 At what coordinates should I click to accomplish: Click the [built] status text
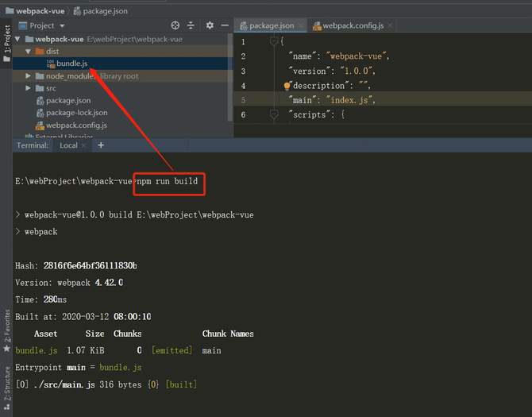tap(181, 384)
